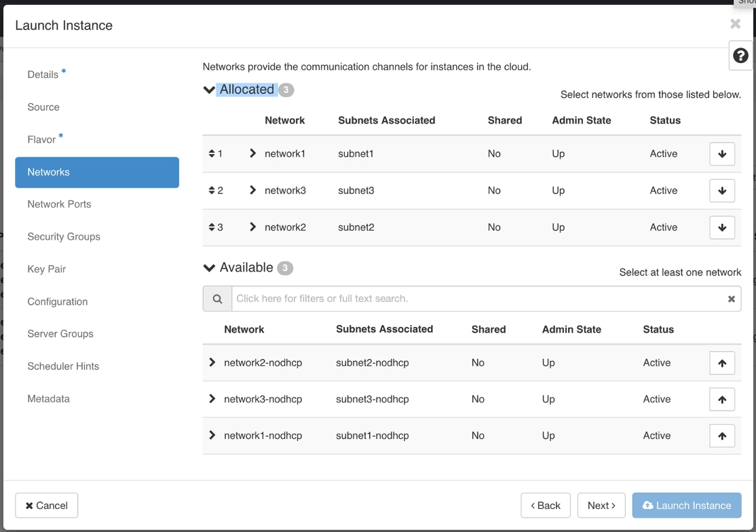
Task: Expand network2 row details
Action: (252, 227)
